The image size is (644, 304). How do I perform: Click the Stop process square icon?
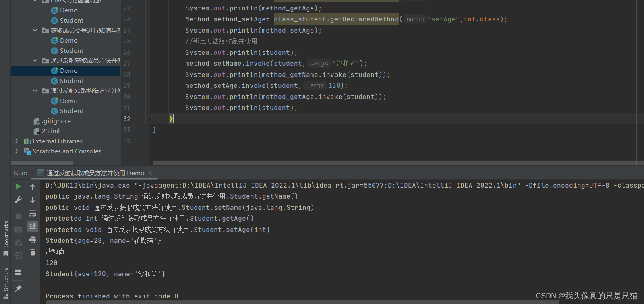18,216
